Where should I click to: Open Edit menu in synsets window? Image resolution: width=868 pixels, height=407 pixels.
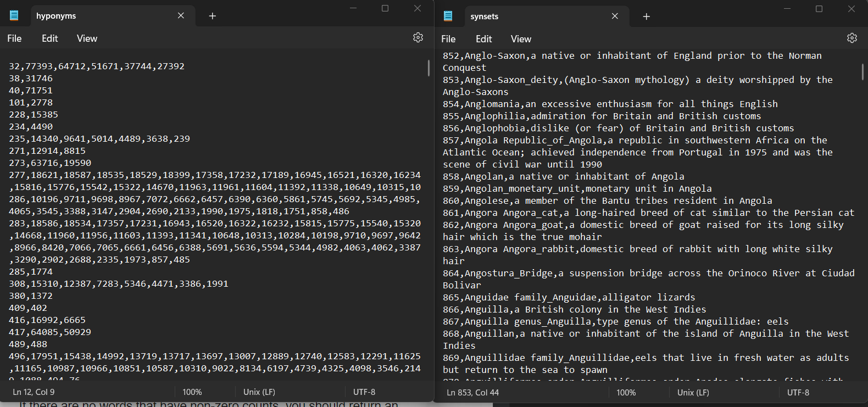[x=483, y=39]
